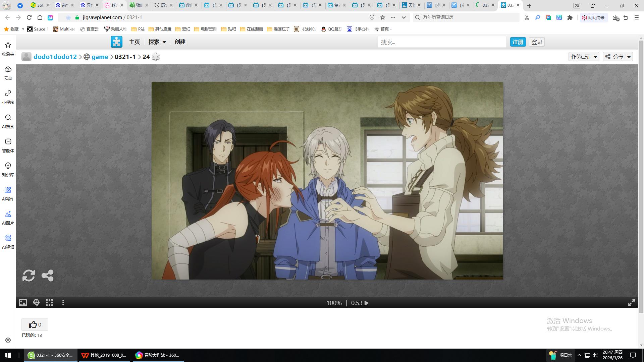644x362 pixels.
Task: Click the image preview icon in puzzle toolbar
Action: pos(22,303)
